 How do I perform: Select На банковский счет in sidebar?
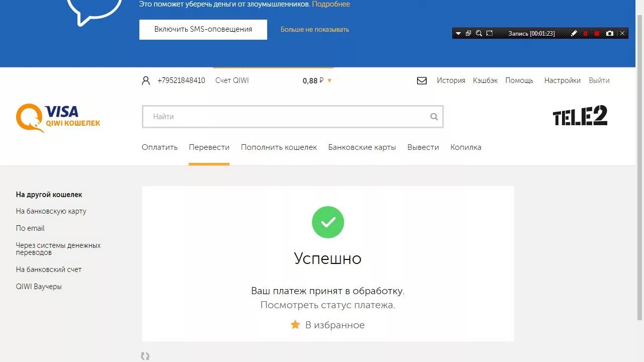coord(49,269)
